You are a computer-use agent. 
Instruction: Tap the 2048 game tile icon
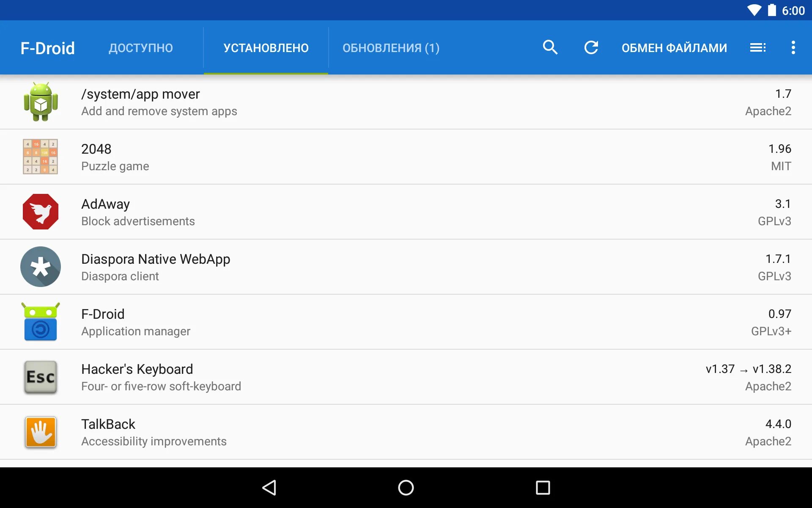(41, 157)
